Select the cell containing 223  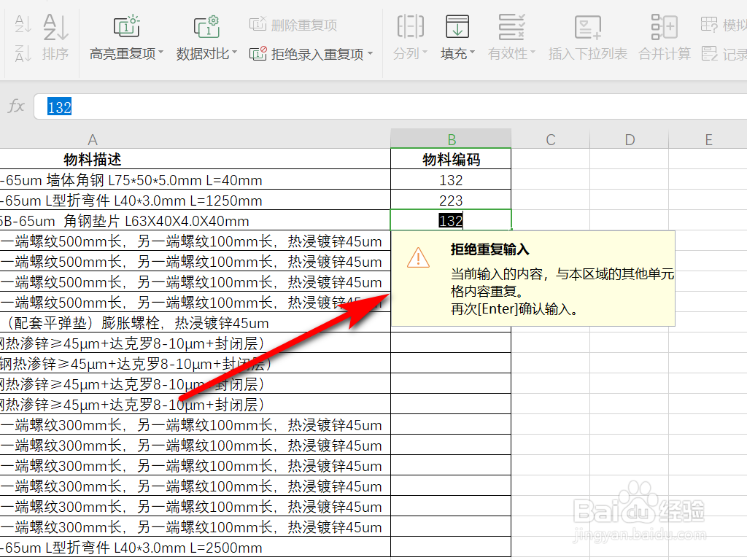(451, 199)
